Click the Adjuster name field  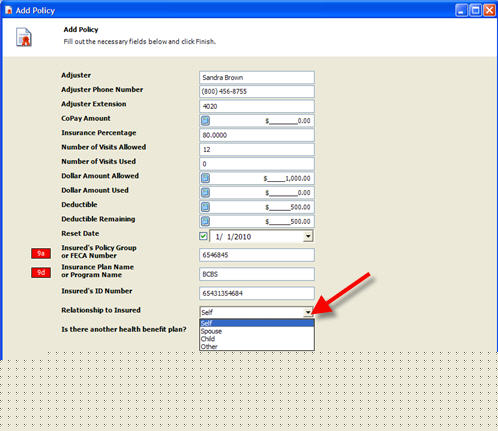coord(257,77)
